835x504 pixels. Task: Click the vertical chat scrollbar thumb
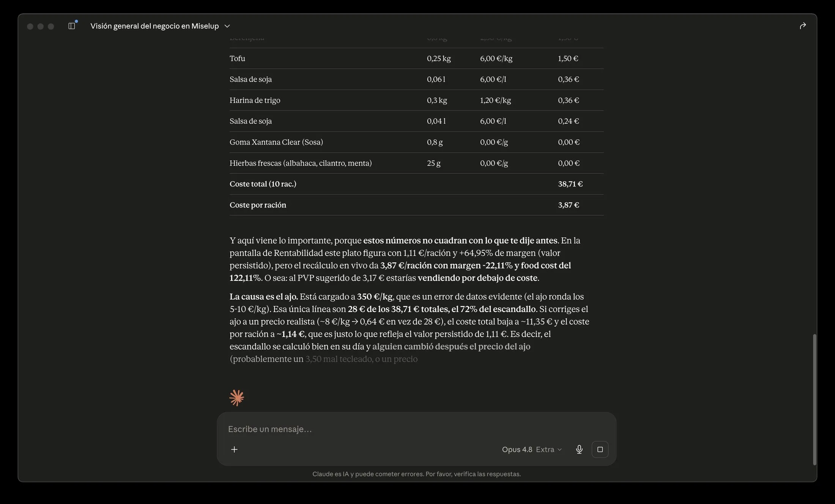814,399
